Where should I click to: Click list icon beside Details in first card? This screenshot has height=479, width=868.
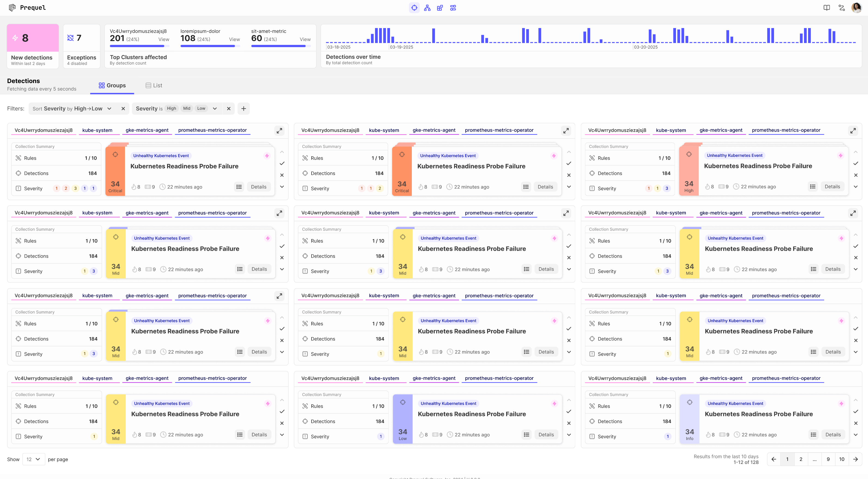pos(239,187)
